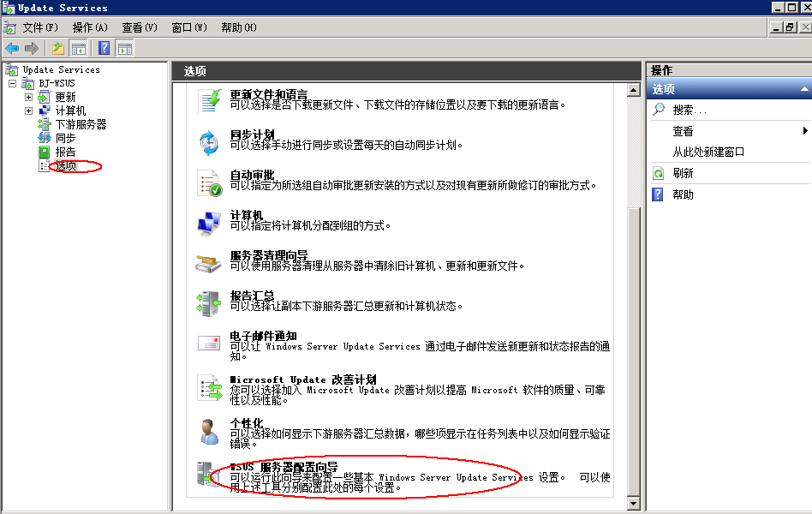Select the 更新 tree item
This screenshot has width=812, height=514.
[65, 97]
